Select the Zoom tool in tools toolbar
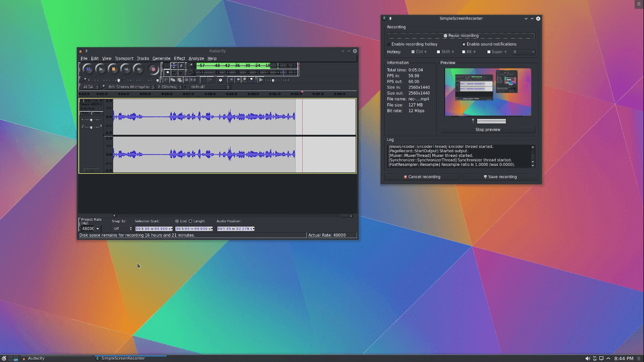 pyautogui.click(x=167, y=73)
